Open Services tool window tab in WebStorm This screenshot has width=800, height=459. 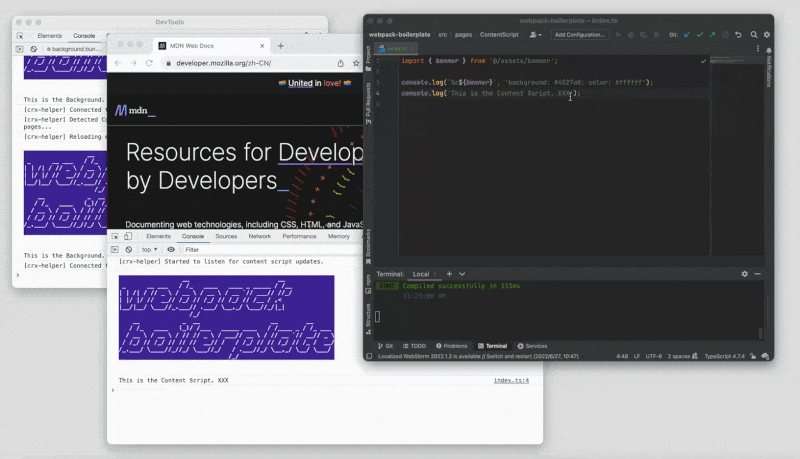(532, 346)
